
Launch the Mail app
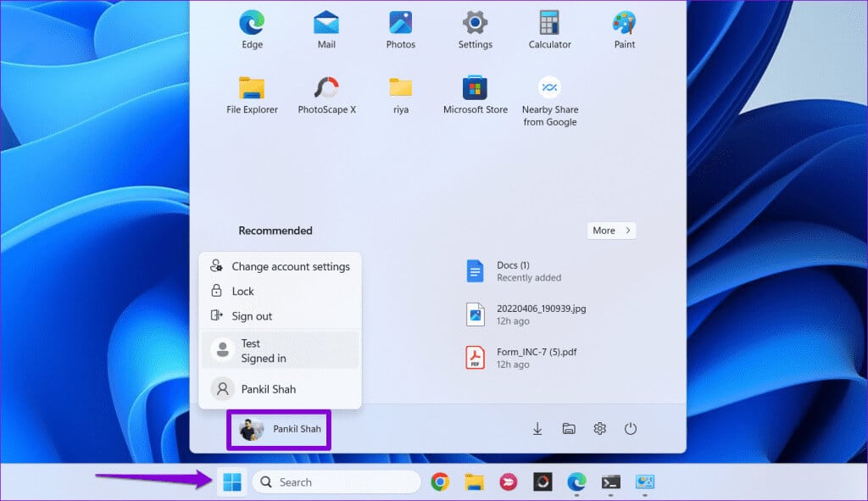[326, 30]
